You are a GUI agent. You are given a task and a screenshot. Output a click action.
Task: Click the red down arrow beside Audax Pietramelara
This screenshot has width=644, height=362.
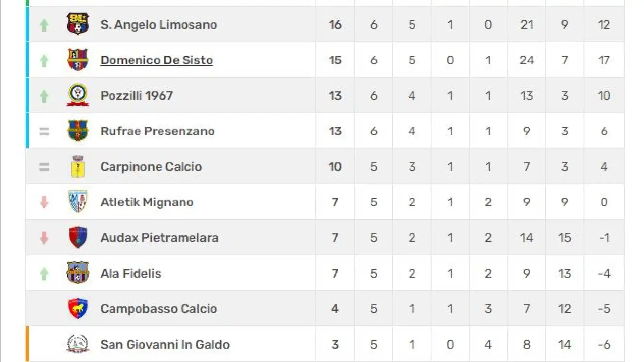44,238
